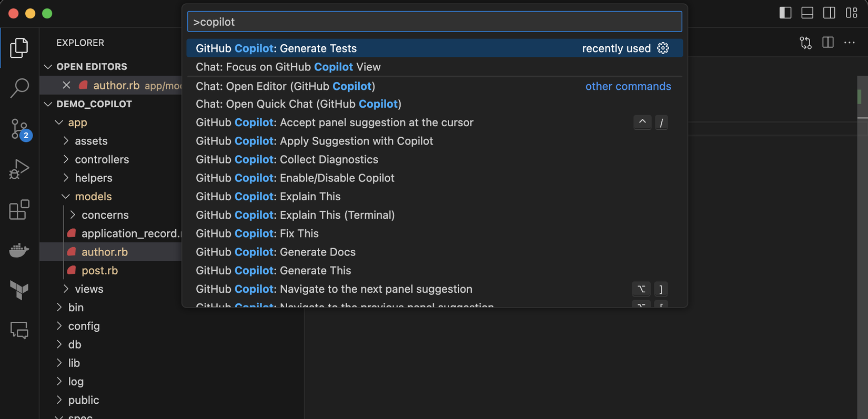Open the Copilot Chat view icon
868x419 pixels.
(x=19, y=330)
